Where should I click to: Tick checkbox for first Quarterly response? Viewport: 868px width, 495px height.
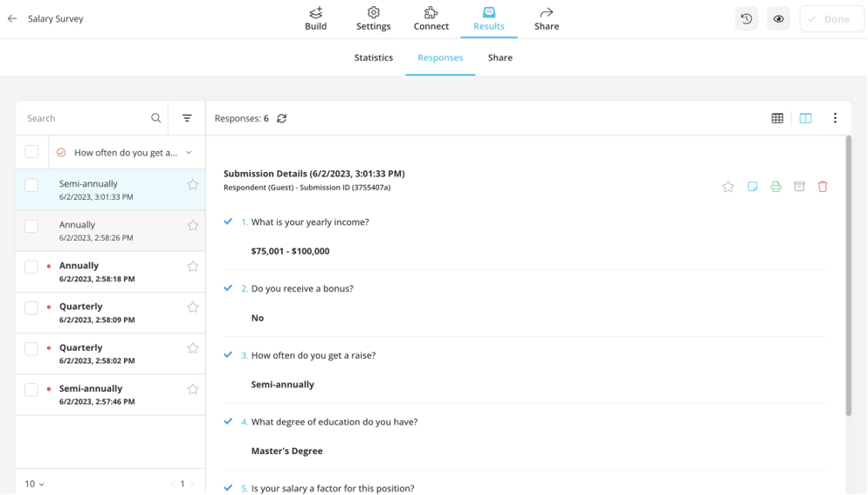tap(32, 307)
